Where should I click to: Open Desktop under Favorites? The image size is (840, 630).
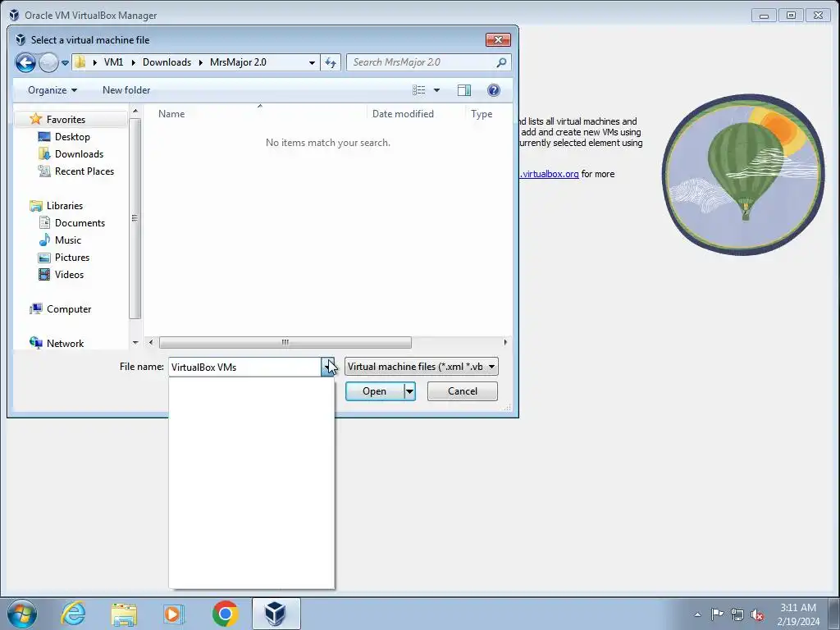tap(72, 137)
